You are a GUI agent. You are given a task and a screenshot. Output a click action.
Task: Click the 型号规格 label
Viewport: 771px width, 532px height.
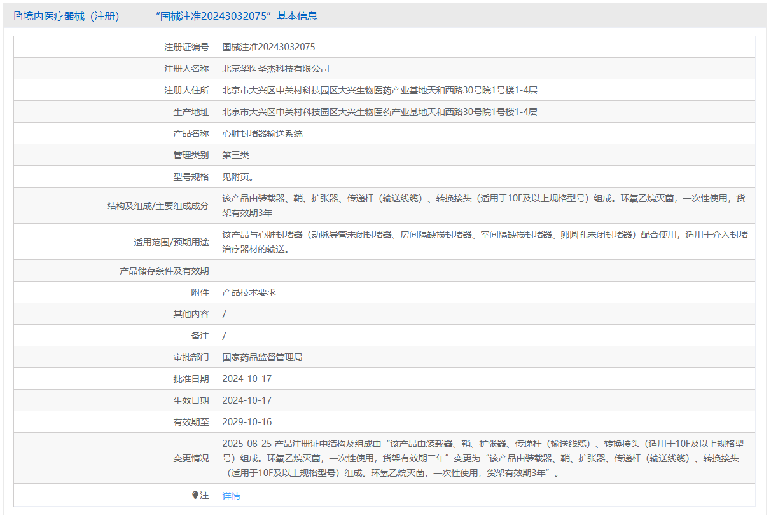pyautogui.click(x=191, y=177)
